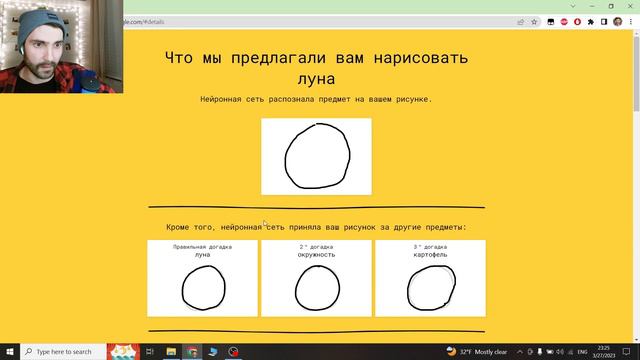Viewport: 640px width, 360px height.
Task: Open the Chrome profile avatar
Action: tap(618, 22)
